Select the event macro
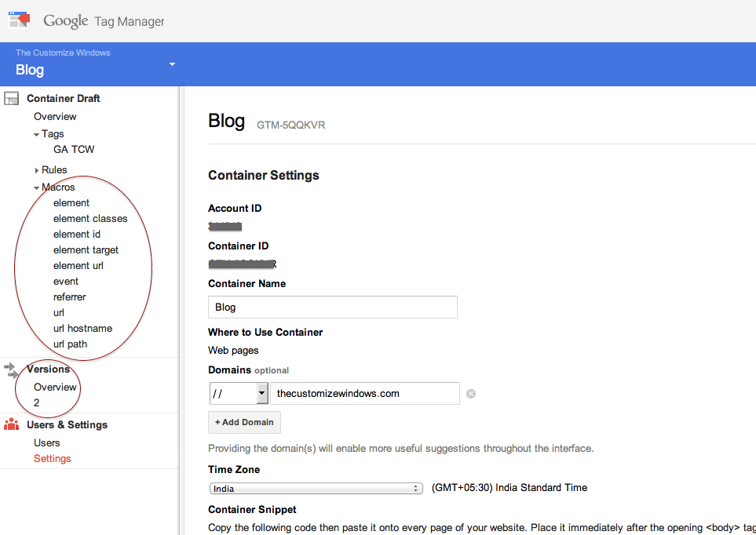Viewport: 756px width, 535px height. (66, 281)
